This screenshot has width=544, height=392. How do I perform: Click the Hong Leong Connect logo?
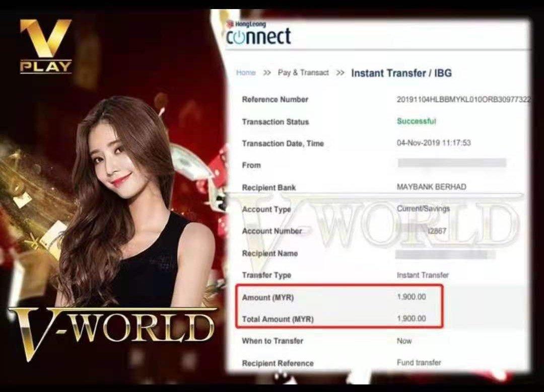coord(258,34)
